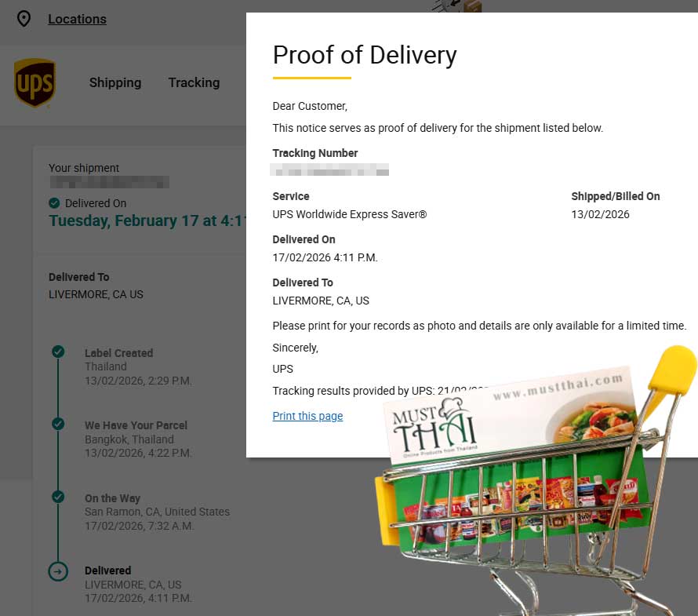Click the Print this page link
Image resolution: width=698 pixels, height=616 pixels.
tap(307, 416)
